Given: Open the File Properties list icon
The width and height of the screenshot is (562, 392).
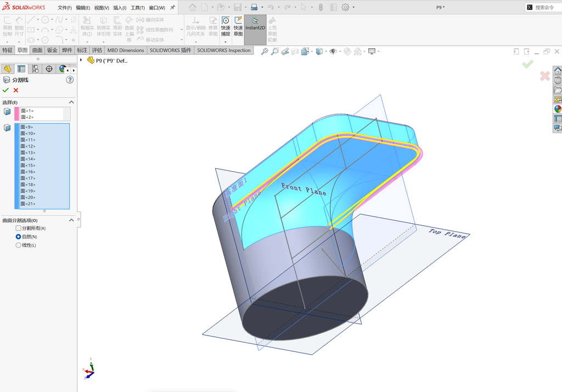Looking at the screenshot, I should pos(333,7).
